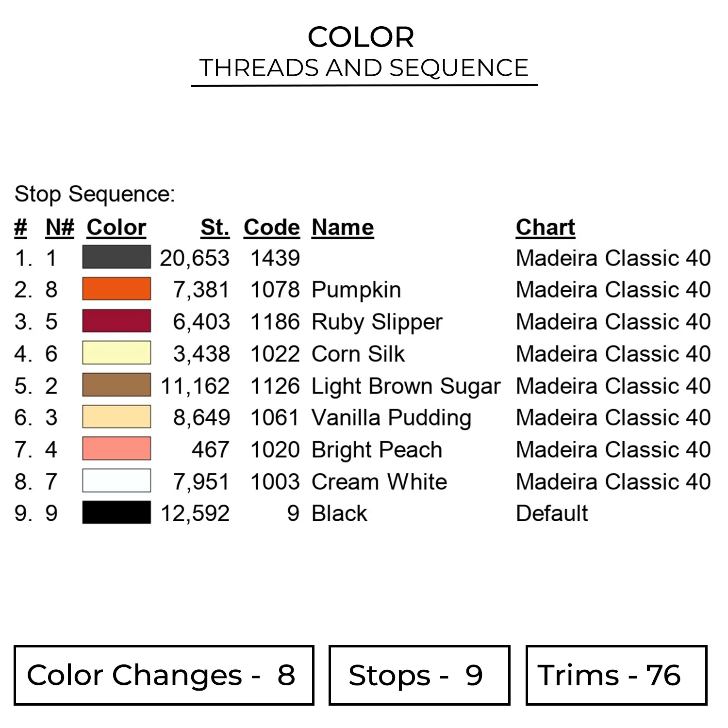Screen dimensions: 728x728
Task: Click the Bright Peach color swatch
Action: (116, 449)
